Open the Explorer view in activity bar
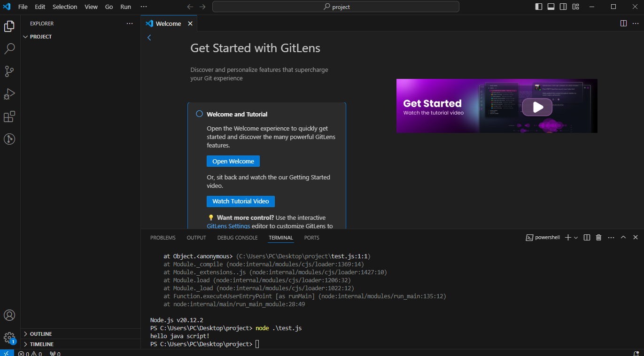644x356 pixels. 9,26
